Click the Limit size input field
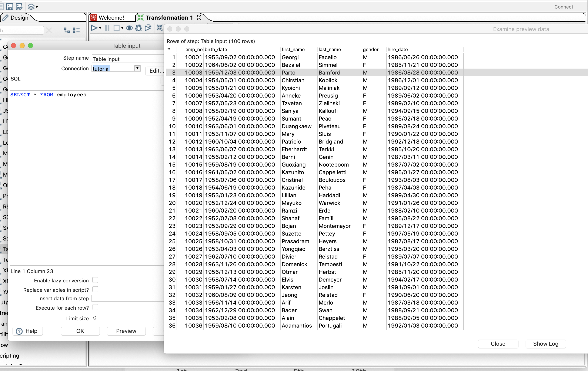 tap(127, 318)
